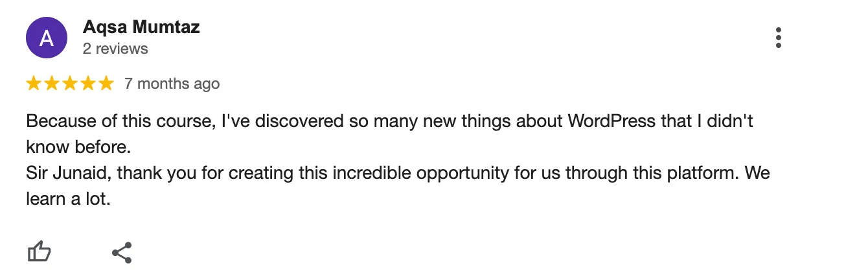Click the purple "A" profile avatar
Image resolution: width=868 pixels, height=280 pixels.
pos(46,38)
